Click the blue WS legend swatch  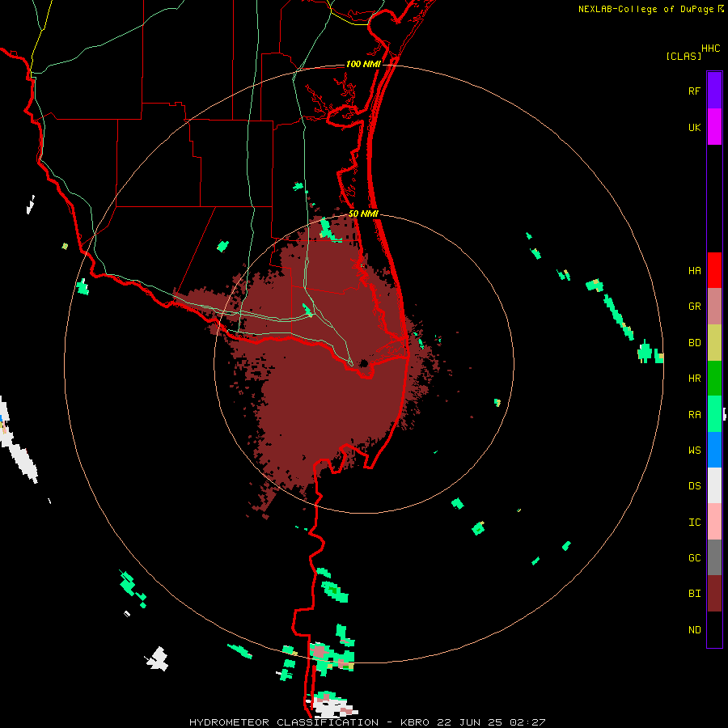point(714,450)
